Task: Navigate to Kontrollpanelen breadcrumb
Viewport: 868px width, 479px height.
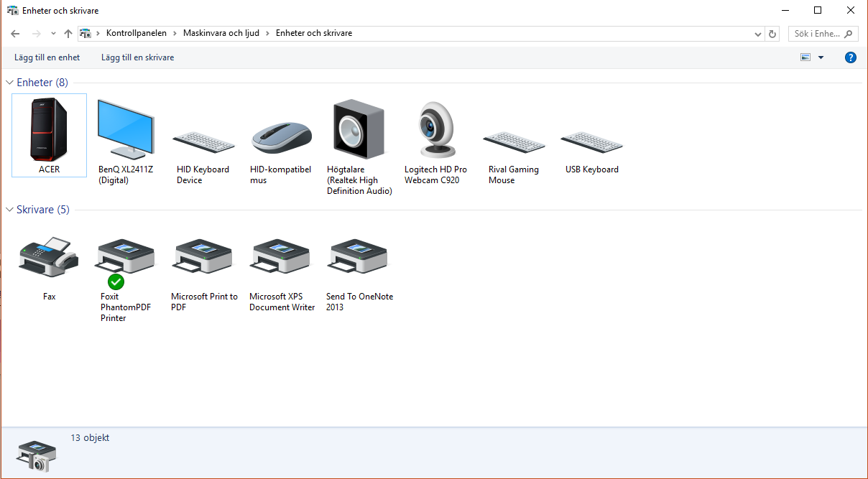Action: click(x=137, y=34)
